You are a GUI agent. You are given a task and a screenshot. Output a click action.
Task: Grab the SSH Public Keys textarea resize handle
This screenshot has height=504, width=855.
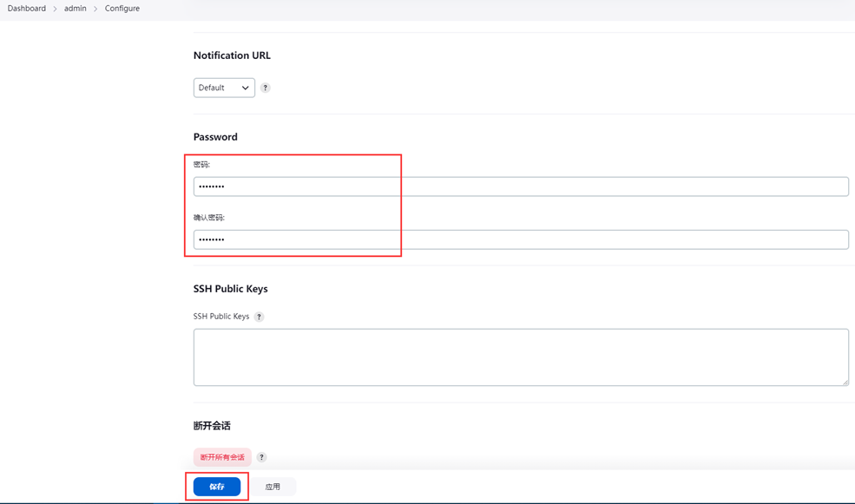point(845,383)
